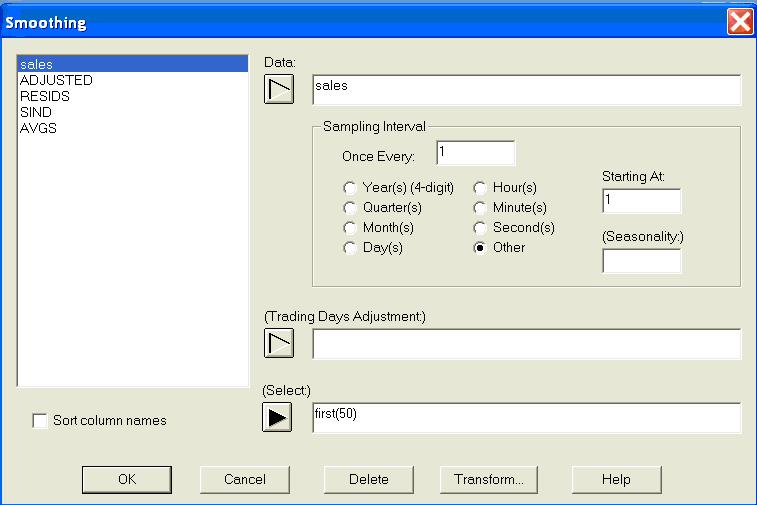Select RESIDS in the column list
This screenshot has width=757, height=505.
(x=133, y=96)
